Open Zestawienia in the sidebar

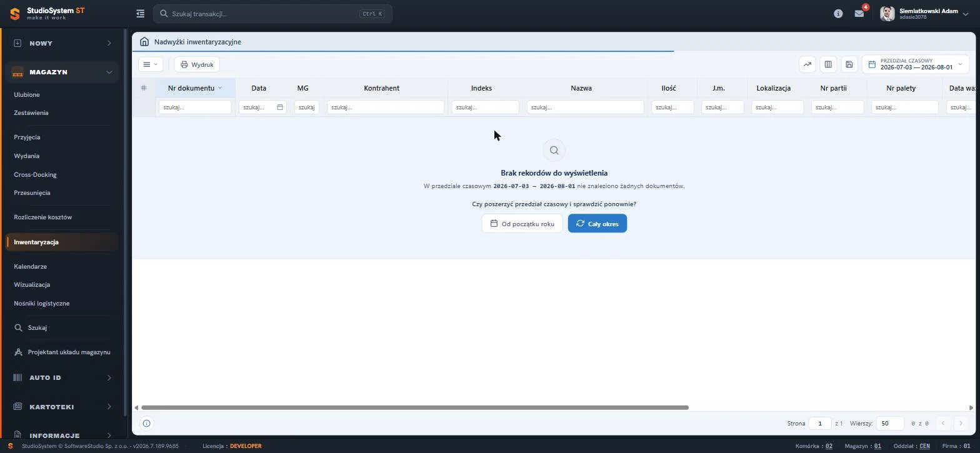pos(31,113)
